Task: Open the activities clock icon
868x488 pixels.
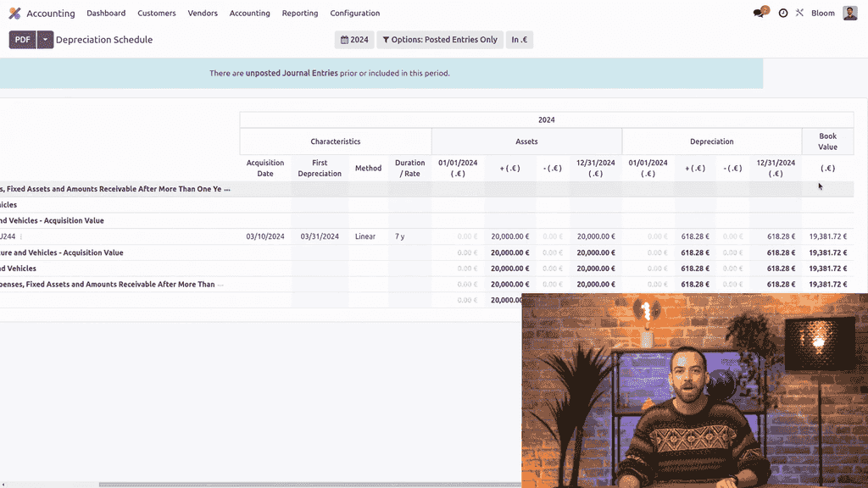Action: [x=782, y=14]
